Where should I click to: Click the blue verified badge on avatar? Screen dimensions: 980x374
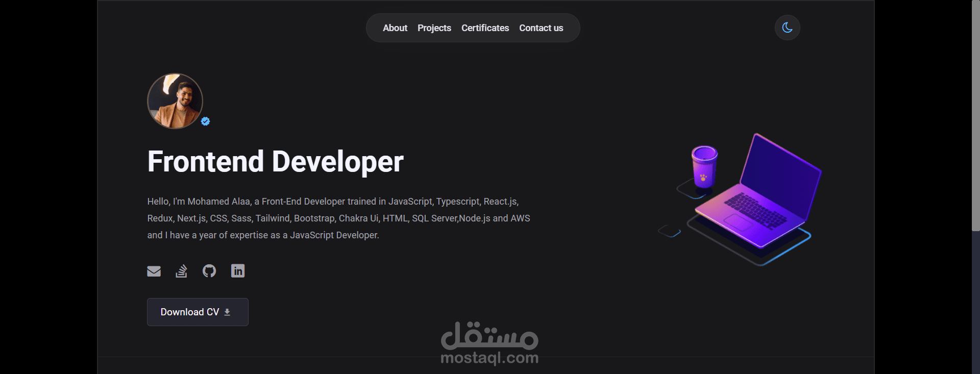tap(205, 121)
